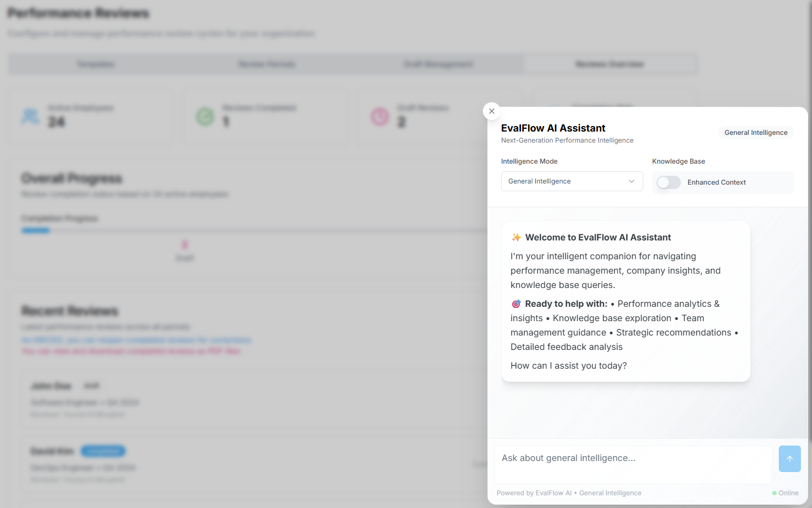
Task: Click the Active Employees people icon
Action: click(30, 116)
